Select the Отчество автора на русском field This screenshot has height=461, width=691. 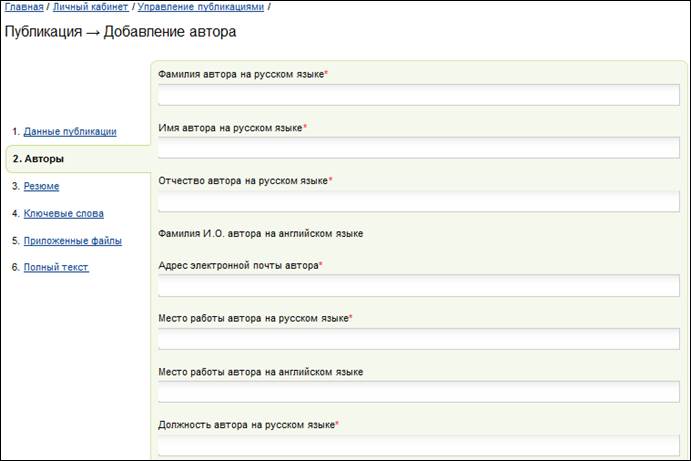tap(419, 201)
